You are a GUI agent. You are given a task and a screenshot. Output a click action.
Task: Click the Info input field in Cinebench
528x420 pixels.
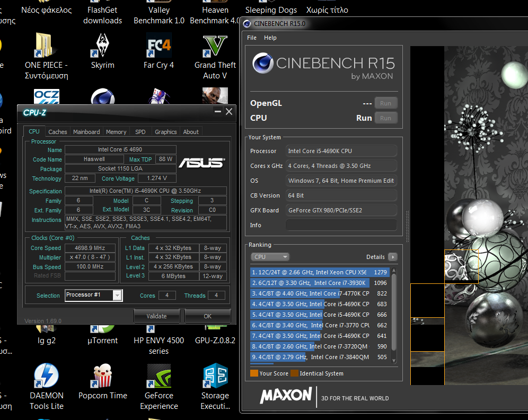(341, 225)
